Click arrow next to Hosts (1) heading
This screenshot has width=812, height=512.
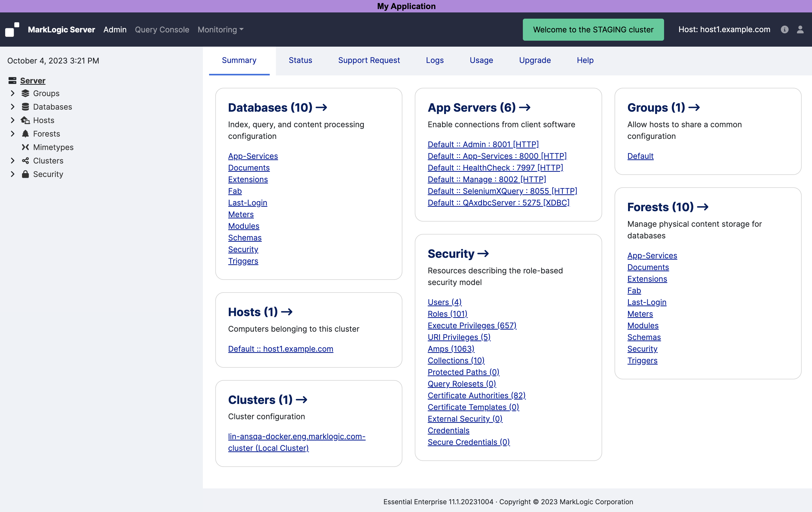pos(287,312)
